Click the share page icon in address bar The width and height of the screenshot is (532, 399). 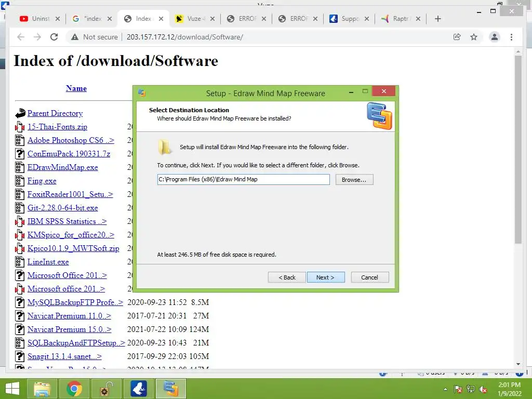[457, 37]
